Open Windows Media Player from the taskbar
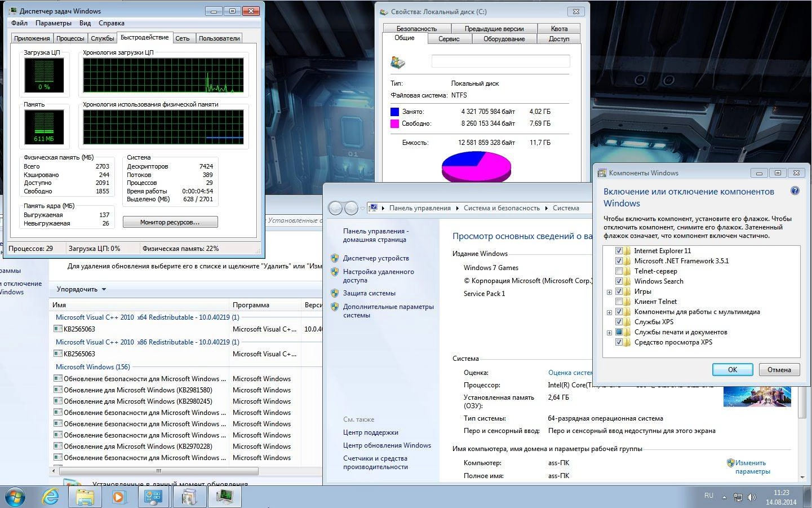Image resolution: width=812 pixels, height=508 pixels. pyautogui.click(x=119, y=497)
